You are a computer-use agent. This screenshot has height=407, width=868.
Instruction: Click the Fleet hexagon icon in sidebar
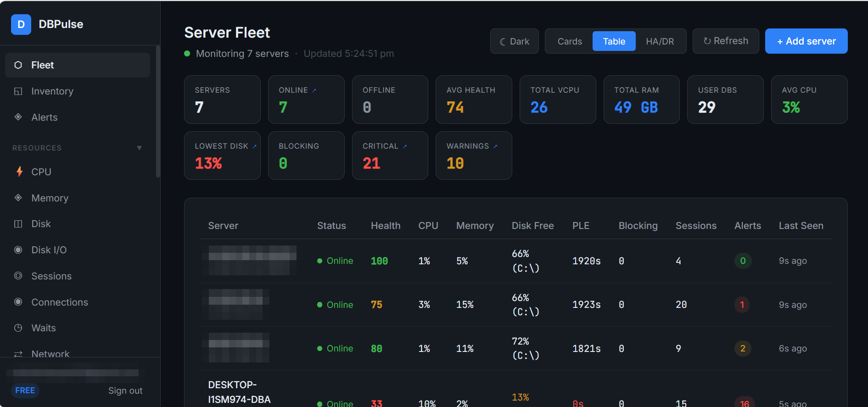(18, 65)
